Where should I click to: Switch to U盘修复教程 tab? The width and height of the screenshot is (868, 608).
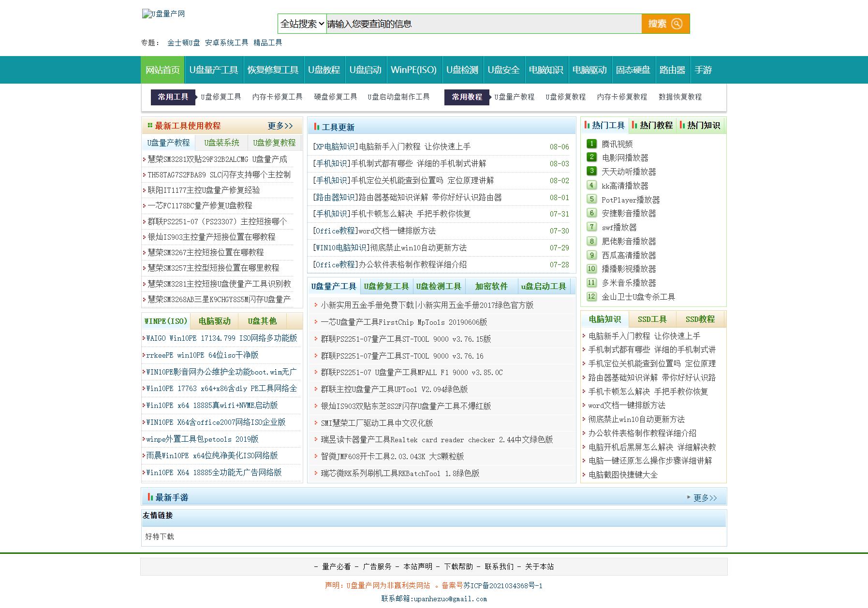[274, 143]
